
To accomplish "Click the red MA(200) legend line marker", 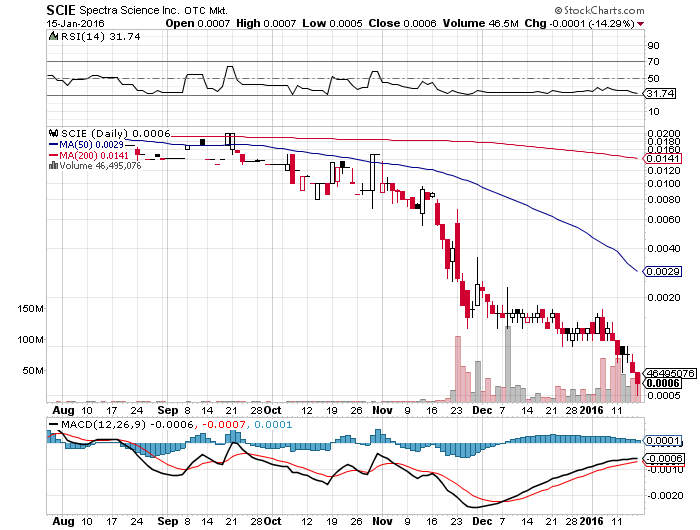I will [x=53, y=155].
